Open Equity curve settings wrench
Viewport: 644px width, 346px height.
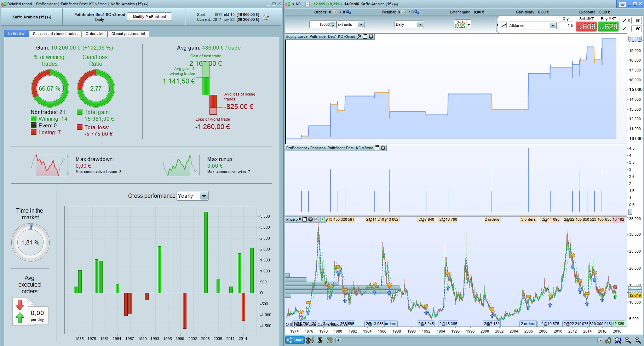coord(359,36)
